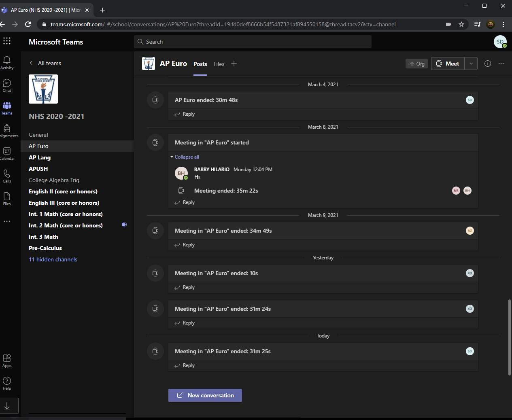Expand the Meet button dropdown arrow
512x420 pixels.
coord(471,64)
